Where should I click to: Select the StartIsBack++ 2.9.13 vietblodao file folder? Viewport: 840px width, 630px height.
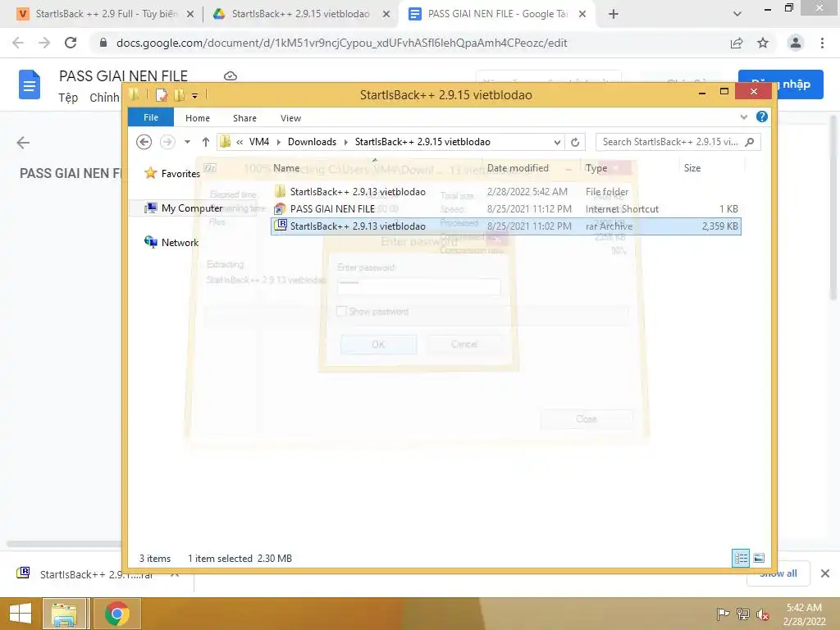[x=506, y=191]
